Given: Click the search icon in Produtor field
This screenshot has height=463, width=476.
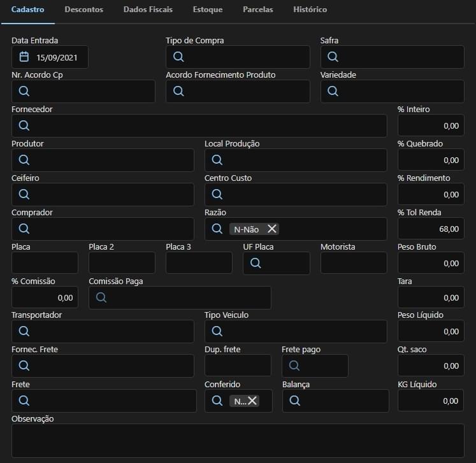Looking at the screenshot, I should 24,160.
